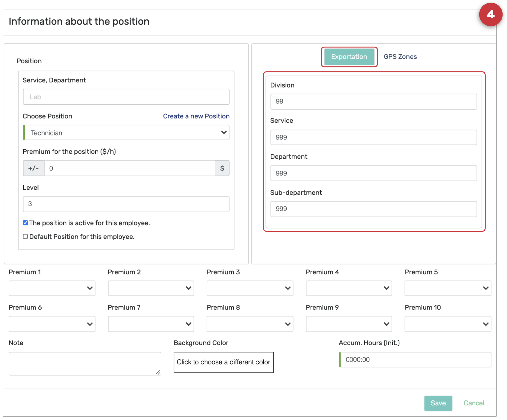Open the Premium 10 dropdown
The height and width of the screenshot is (420, 507).
point(448,324)
